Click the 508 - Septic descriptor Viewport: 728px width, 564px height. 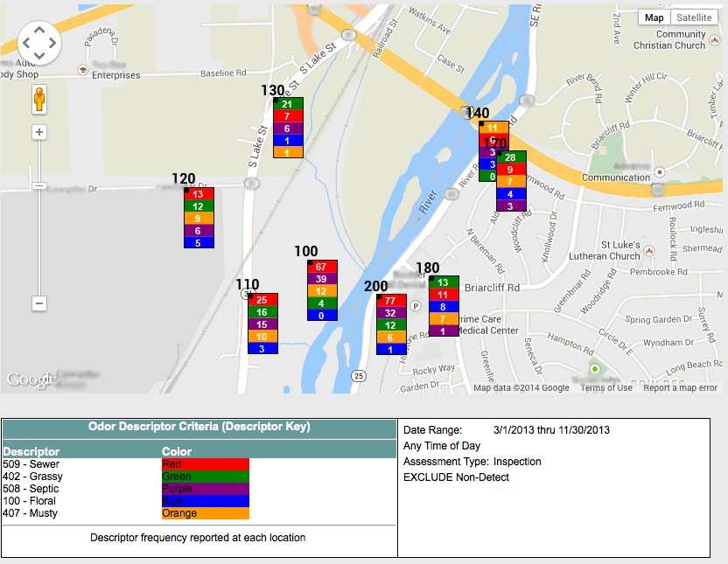tap(31, 489)
